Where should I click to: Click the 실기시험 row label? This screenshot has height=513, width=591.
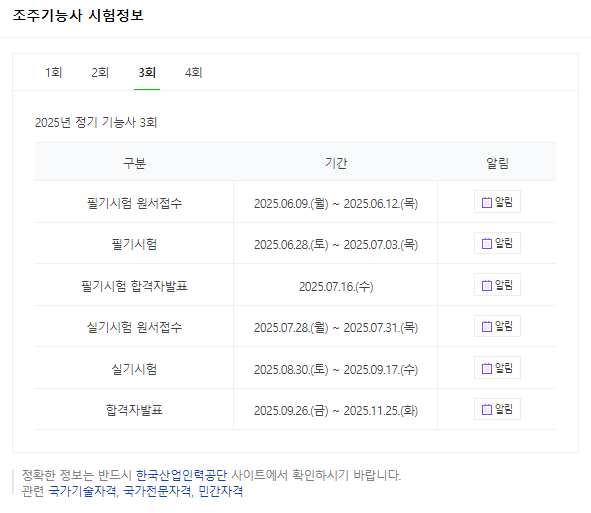134,369
